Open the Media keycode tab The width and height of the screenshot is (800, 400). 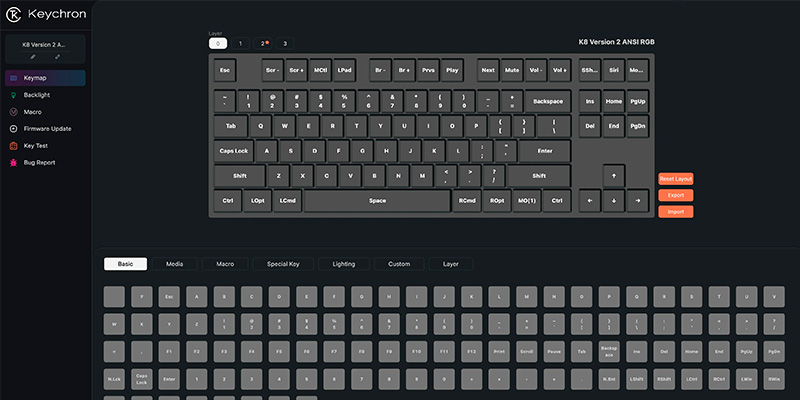(174, 264)
